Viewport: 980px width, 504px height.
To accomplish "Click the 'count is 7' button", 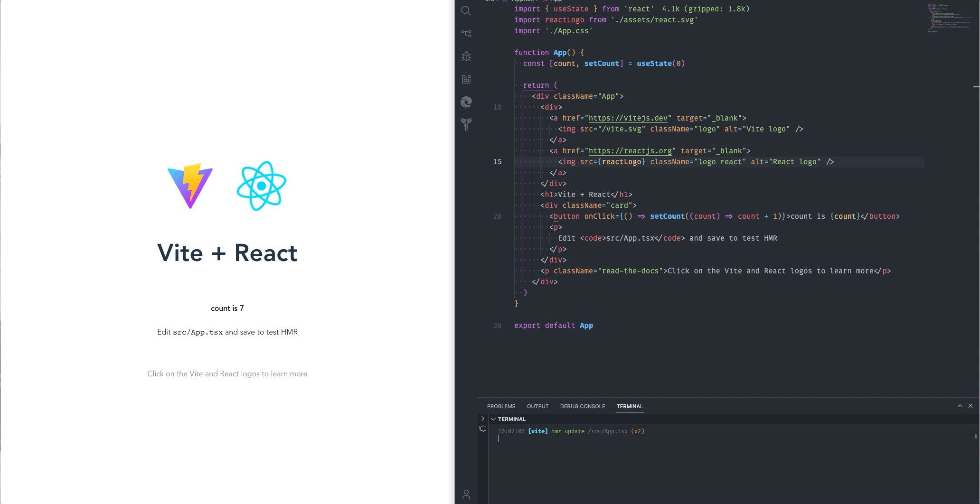I will [x=227, y=308].
